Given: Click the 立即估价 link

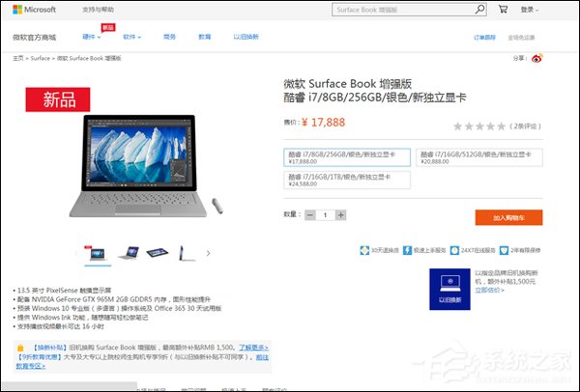Looking at the screenshot, I should (x=489, y=290).
